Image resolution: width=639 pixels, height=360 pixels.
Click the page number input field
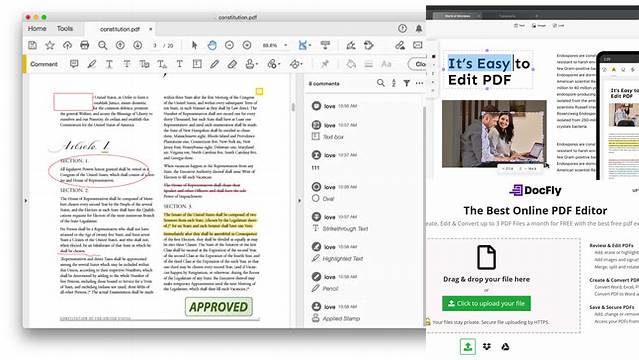(155, 45)
